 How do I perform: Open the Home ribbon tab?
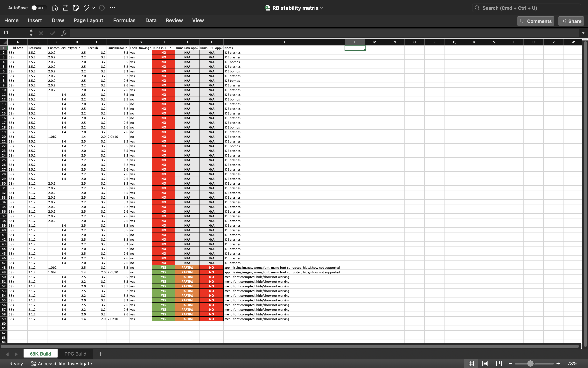click(x=11, y=20)
